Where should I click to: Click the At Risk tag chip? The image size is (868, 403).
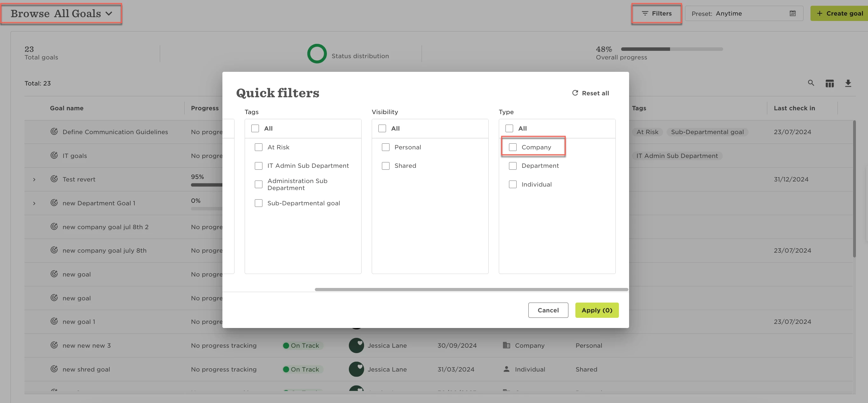tap(647, 132)
